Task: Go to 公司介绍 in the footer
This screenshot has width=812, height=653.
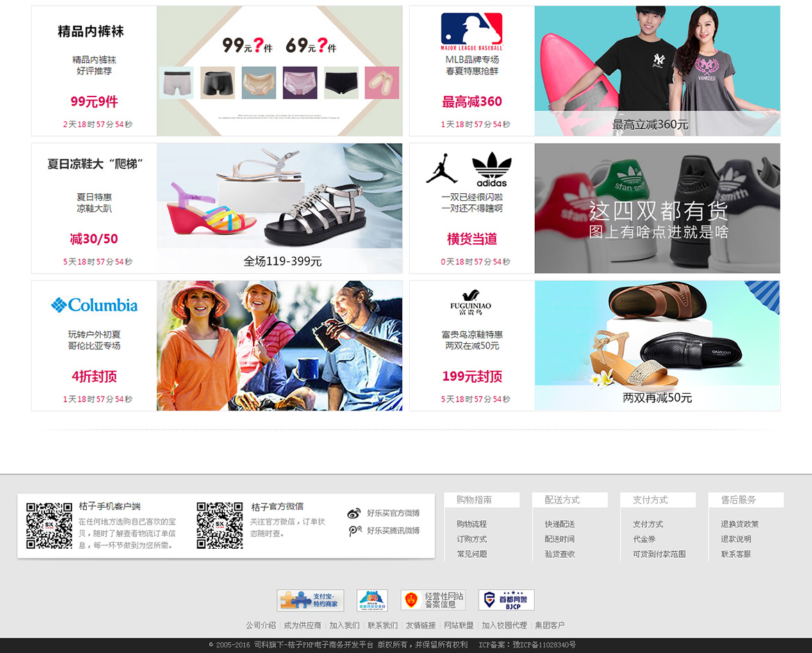Action: point(261,625)
